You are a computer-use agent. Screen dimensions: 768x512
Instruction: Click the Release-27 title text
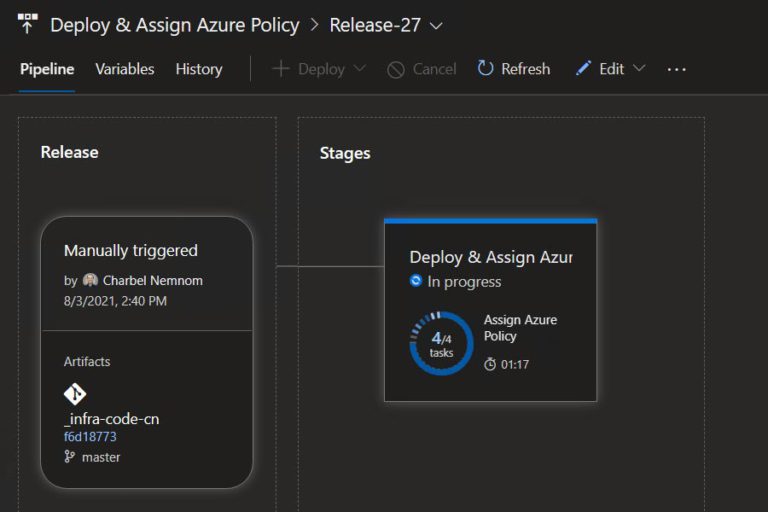[x=375, y=25]
